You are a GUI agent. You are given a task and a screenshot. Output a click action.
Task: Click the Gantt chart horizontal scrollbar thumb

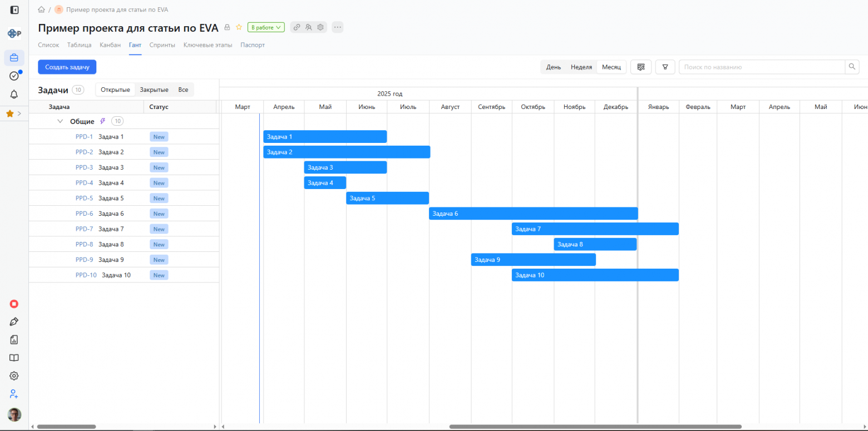coord(595,427)
